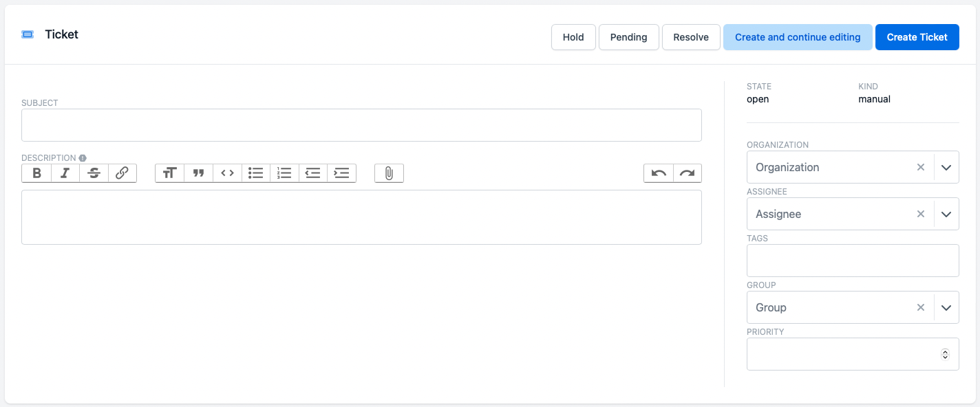Toggle bold formatting in description toolbar
The height and width of the screenshot is (407, 980).
(36, 173)
